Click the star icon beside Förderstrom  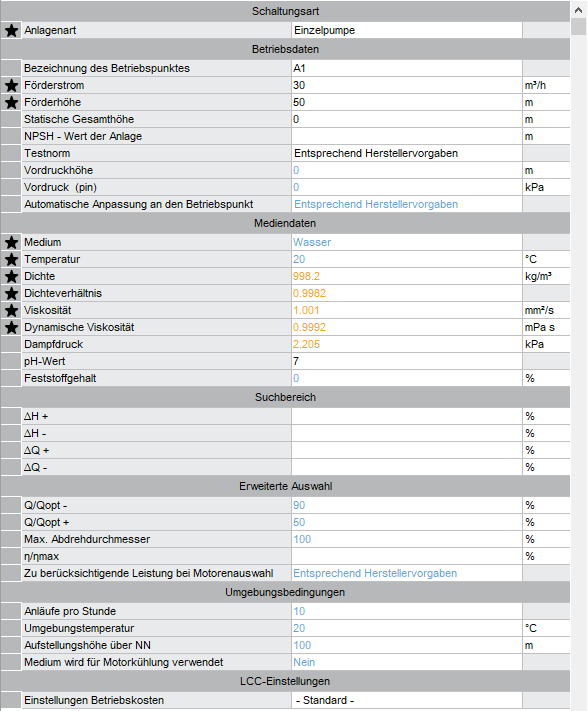(x=11, y=85)
